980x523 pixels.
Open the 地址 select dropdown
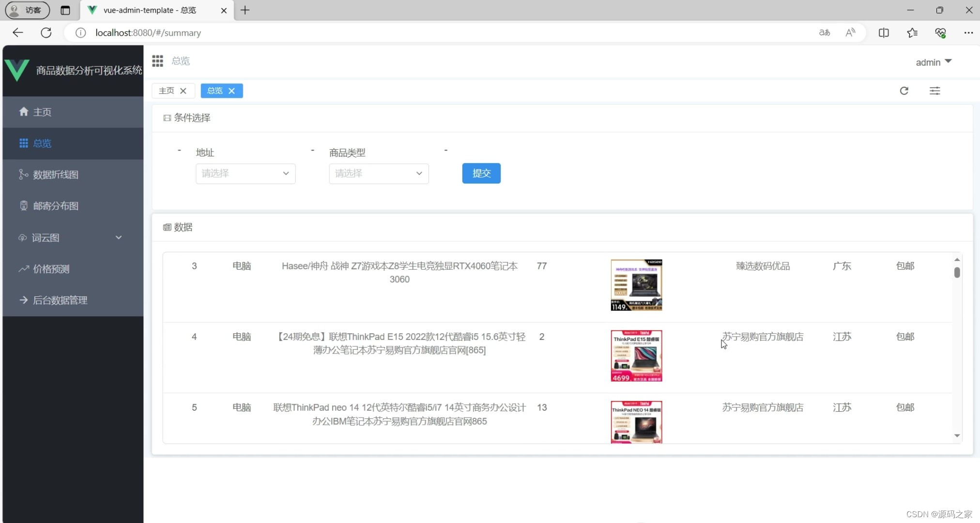tap(245, 173)
